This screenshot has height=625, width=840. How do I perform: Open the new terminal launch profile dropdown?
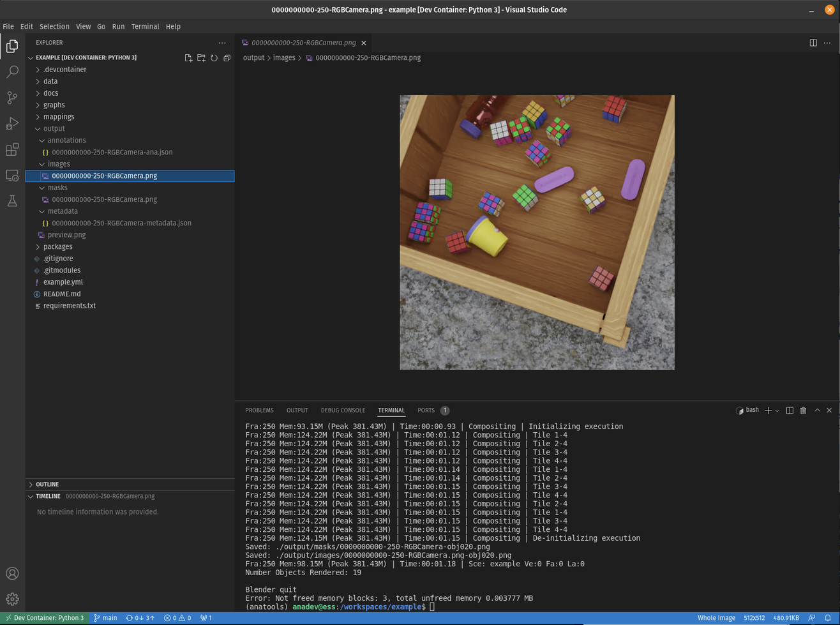(777, 410)
